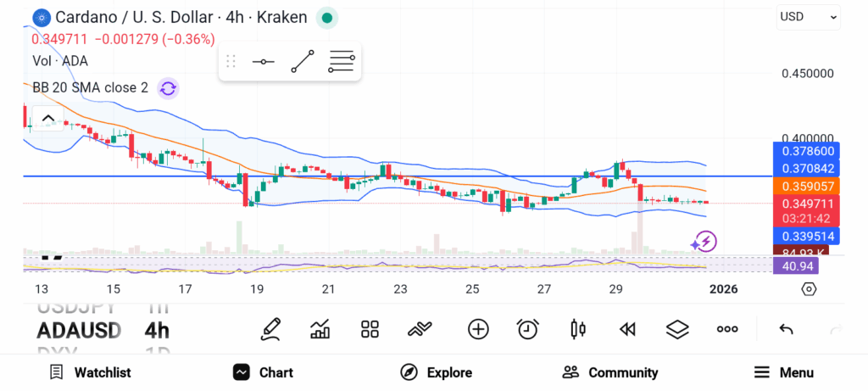Undo the last chart action
Viewport: 868px width, 391px height.
(x=786, y=329)
